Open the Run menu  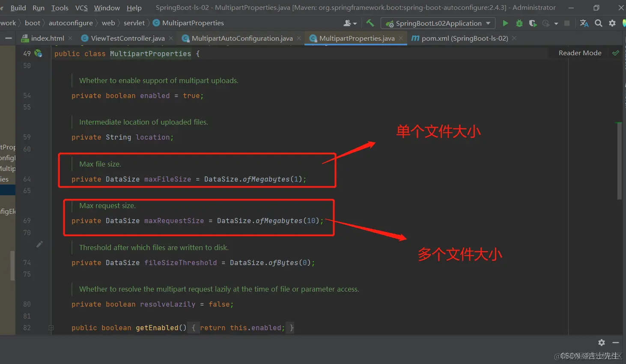click(x=39, y=8)
